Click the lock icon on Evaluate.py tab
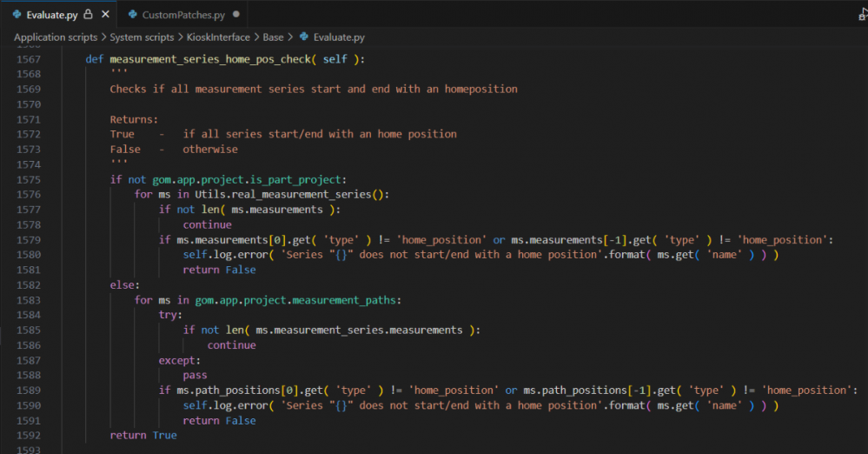The height and width of the screenshot is (454, 868). coord(88,15)
